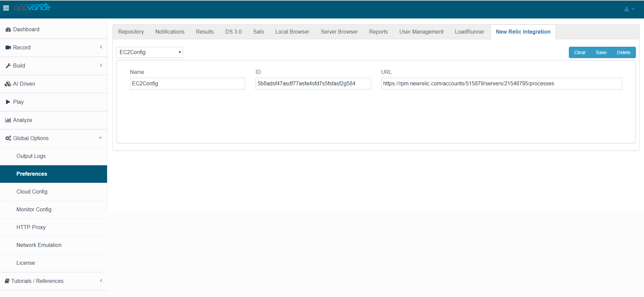Click the Analyze bar chart icon
This screenshot has width=644, height=297.
pyautogui.click(x=8, y=120)
